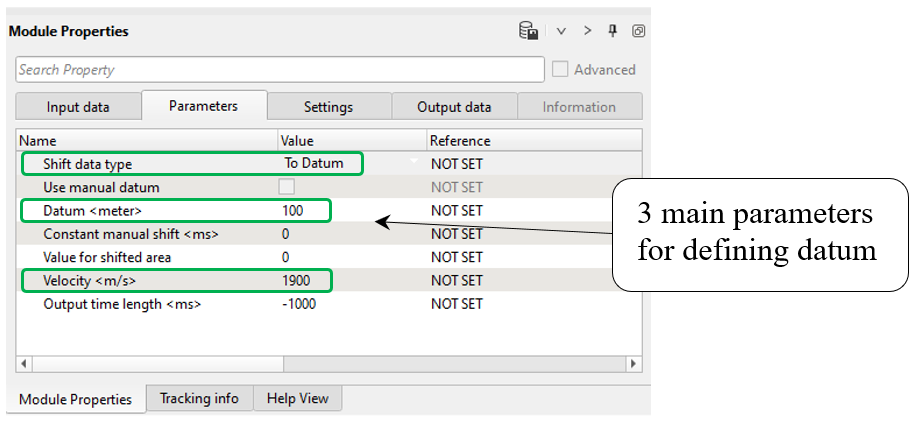The image size is (921, 421).
Task: Toggle the Use manual datum checkbox
Action: [x=287, y=187]
